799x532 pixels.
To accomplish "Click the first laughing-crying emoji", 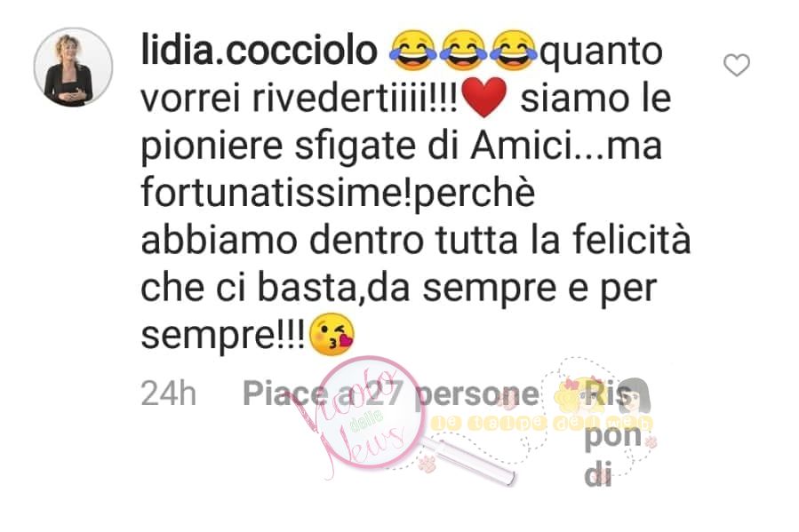I will 413,51.
